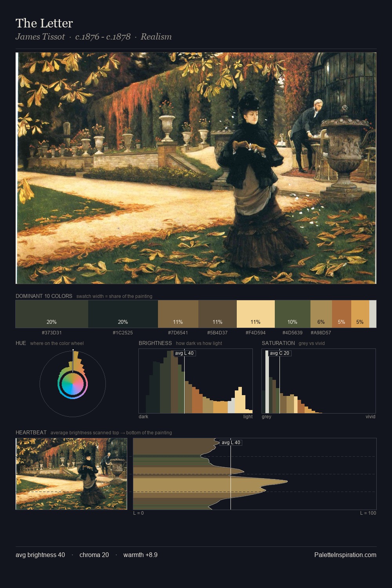Click the 'SATURATION' section heading

pos(278,343)
